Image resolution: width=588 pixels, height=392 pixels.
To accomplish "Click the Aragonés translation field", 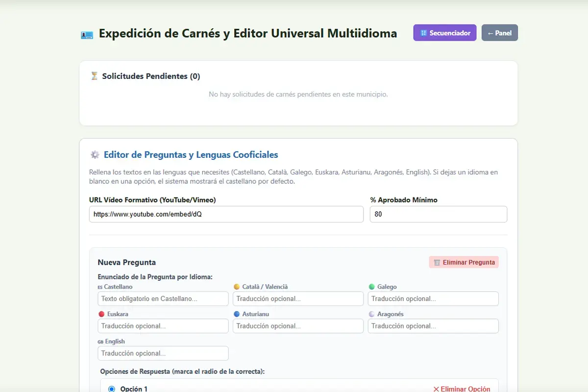I will point(433,326).
